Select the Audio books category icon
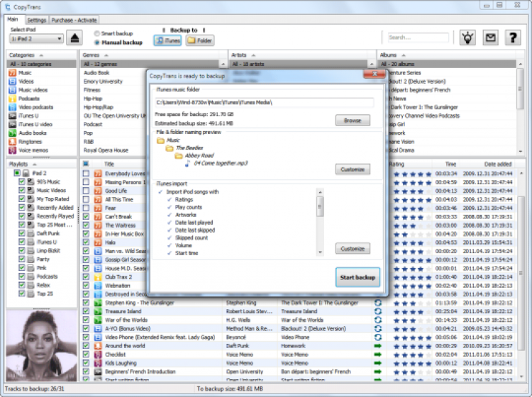 (x=12, y=133)
